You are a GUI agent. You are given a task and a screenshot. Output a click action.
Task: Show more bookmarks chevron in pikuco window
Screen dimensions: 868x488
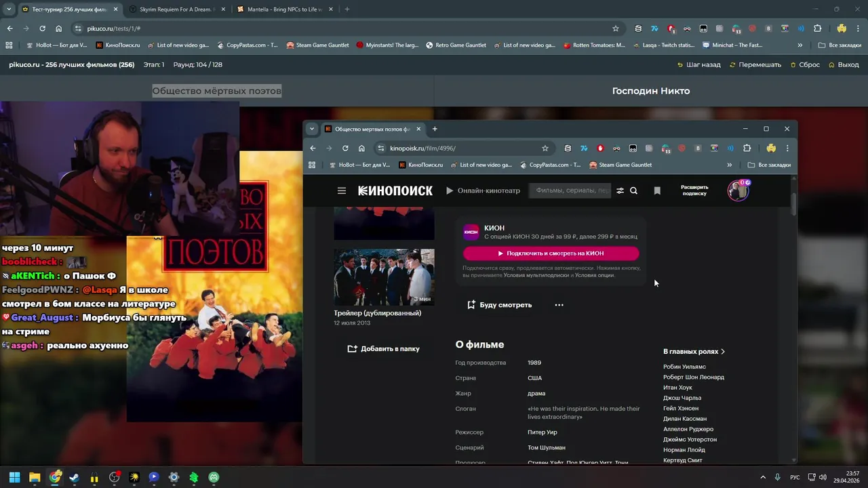pyautogui.click(x=800, y=45)
